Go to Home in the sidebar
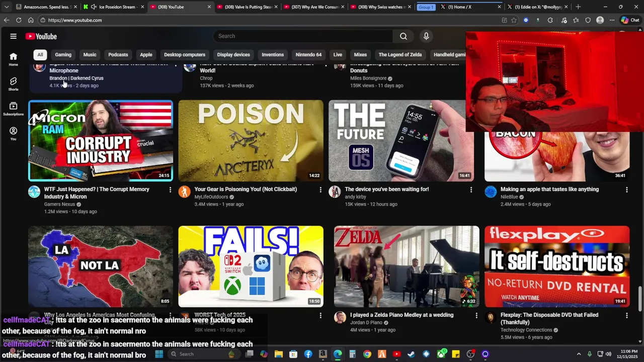Viewport: 644px width, 362px height. click(x=13, y=59)
